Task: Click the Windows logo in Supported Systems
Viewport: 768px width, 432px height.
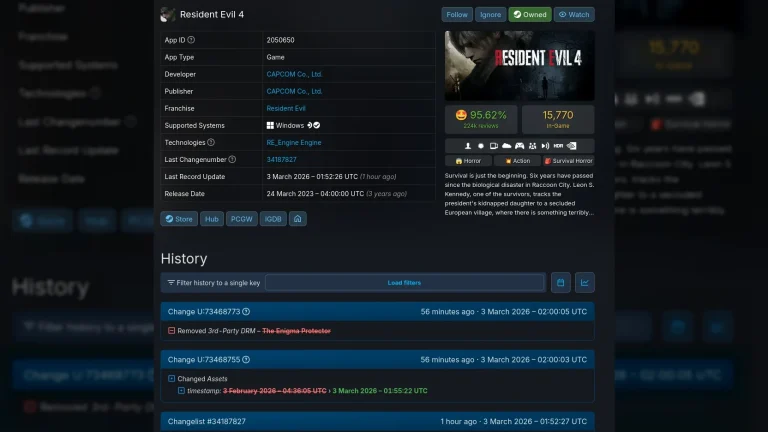Action: [270, 125]
